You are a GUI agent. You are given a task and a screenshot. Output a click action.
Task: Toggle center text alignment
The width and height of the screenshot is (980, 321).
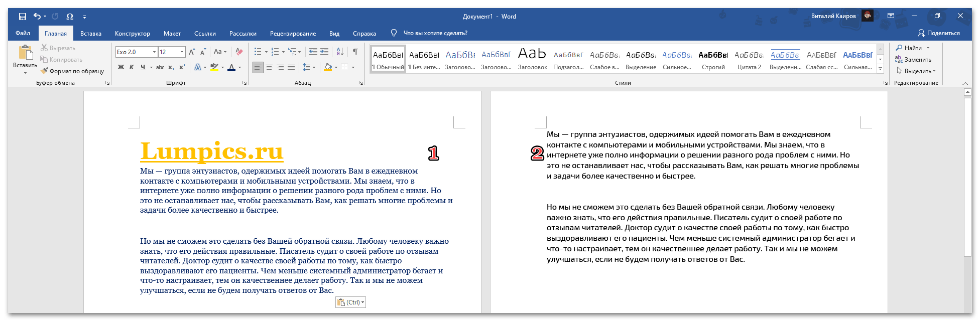pos(269,67)
